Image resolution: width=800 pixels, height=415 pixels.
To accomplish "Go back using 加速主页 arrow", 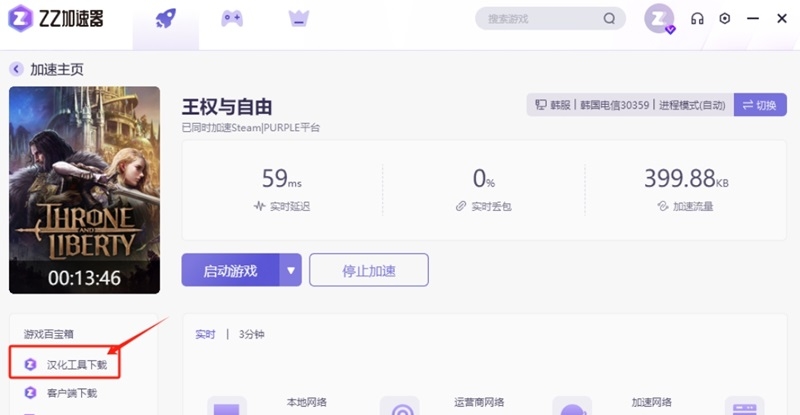I will click(16, 69).
